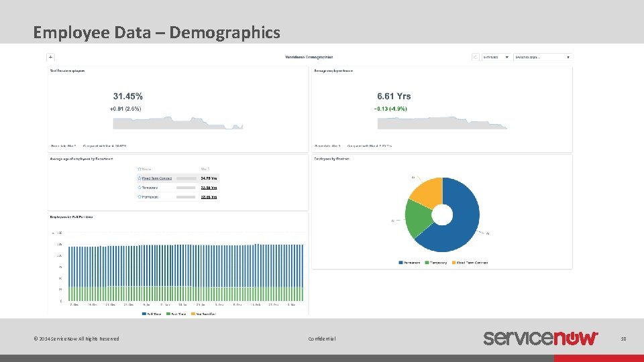Toggle the Full Time legend item

[152, 314]
